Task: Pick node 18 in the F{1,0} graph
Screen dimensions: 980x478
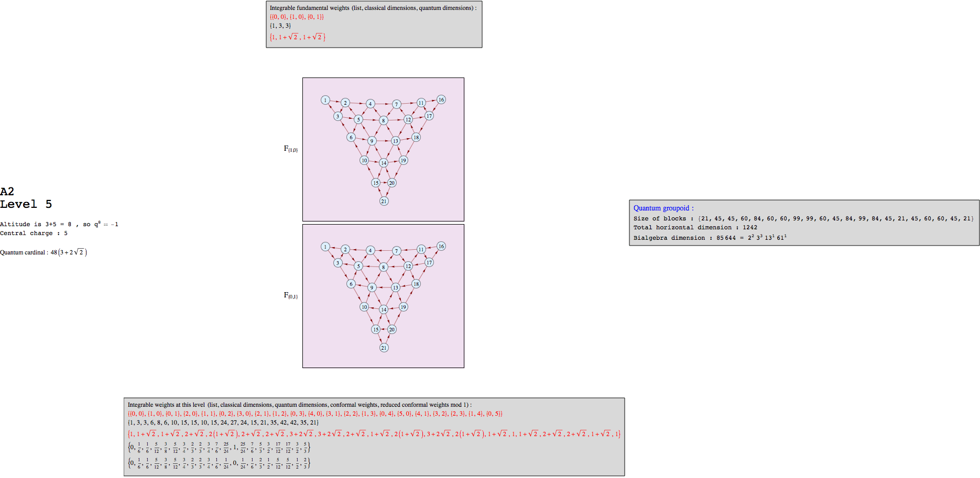Action: (x=416, y=137)
